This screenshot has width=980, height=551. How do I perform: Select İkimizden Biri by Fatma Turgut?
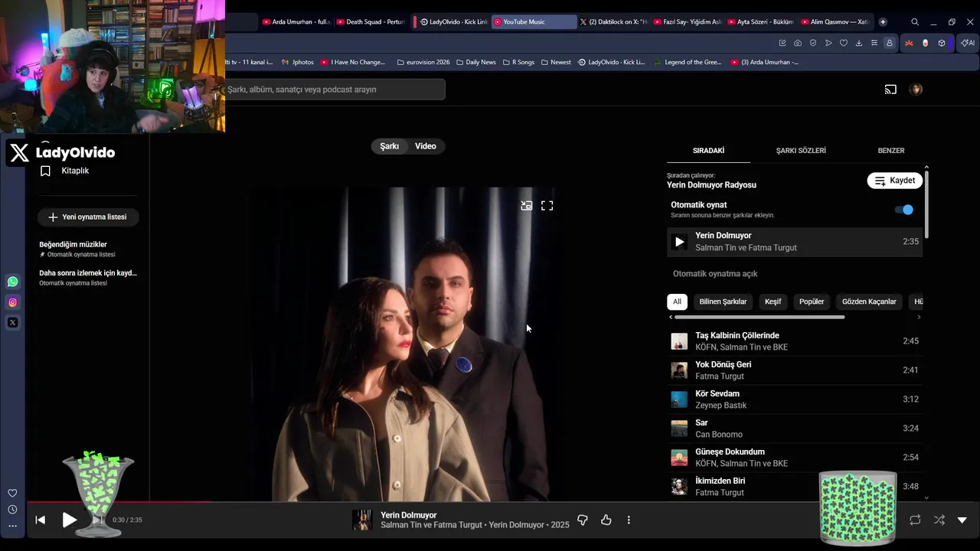tap(795, 487)
